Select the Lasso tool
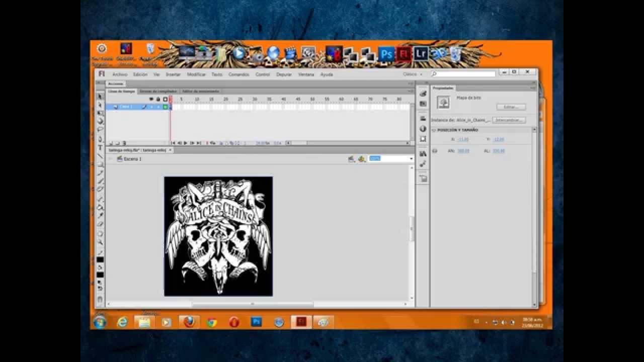 [x=100, y=129]
